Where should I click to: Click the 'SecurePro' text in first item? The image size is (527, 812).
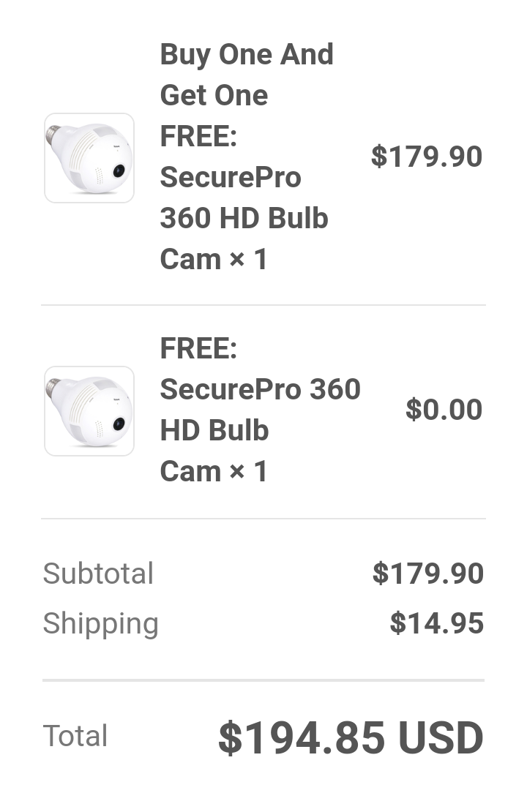click(231, 177)
